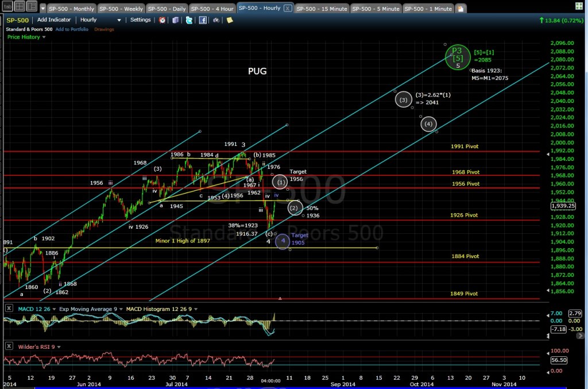Click the 1,939.25 current price label
Viewport: 588px width, 389px height.
click(563, 206)
